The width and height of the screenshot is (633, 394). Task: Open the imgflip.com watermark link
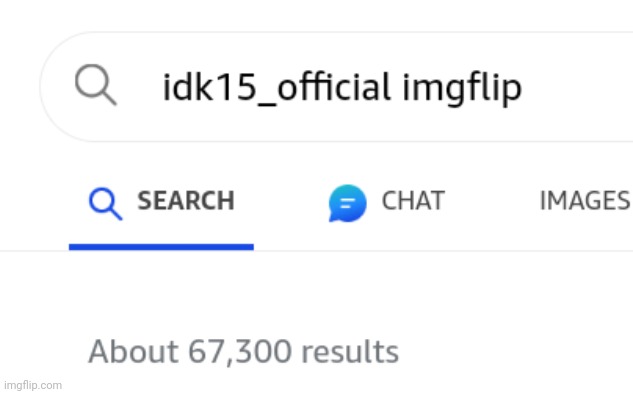coord(33,386)
